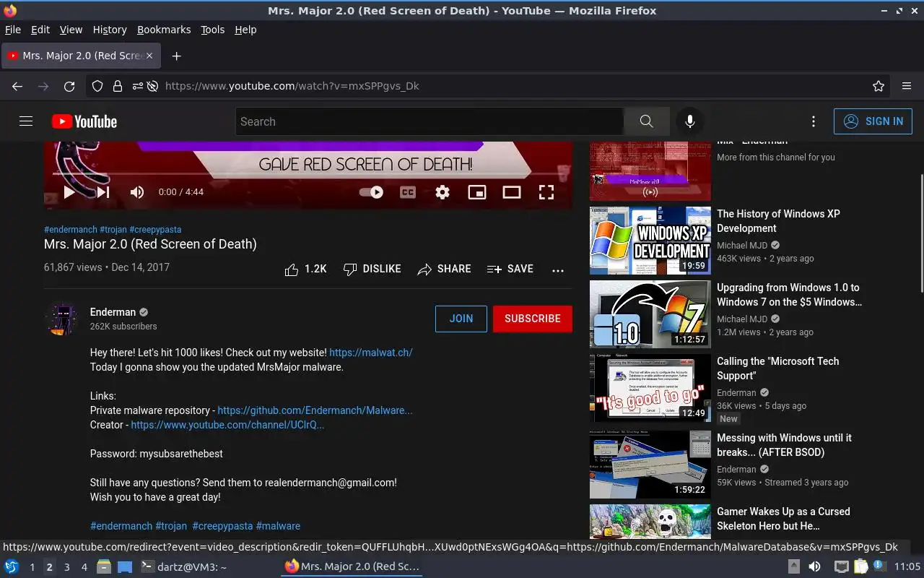Open the creator YouTube channel link
The image size is (924, 578).
click(227, 425)
